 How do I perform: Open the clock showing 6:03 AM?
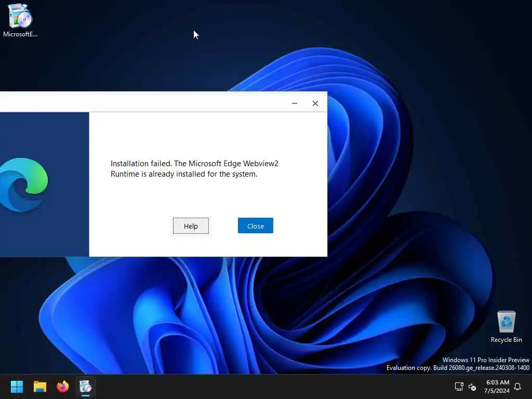tap(497, 382)
